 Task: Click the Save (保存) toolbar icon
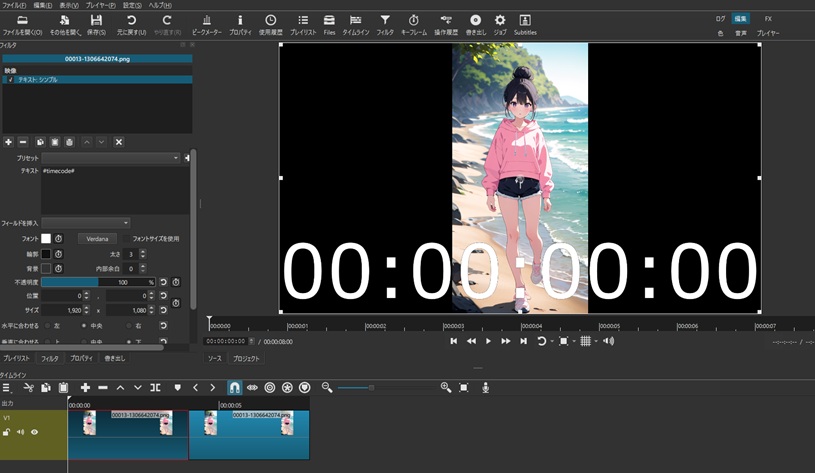96,24
